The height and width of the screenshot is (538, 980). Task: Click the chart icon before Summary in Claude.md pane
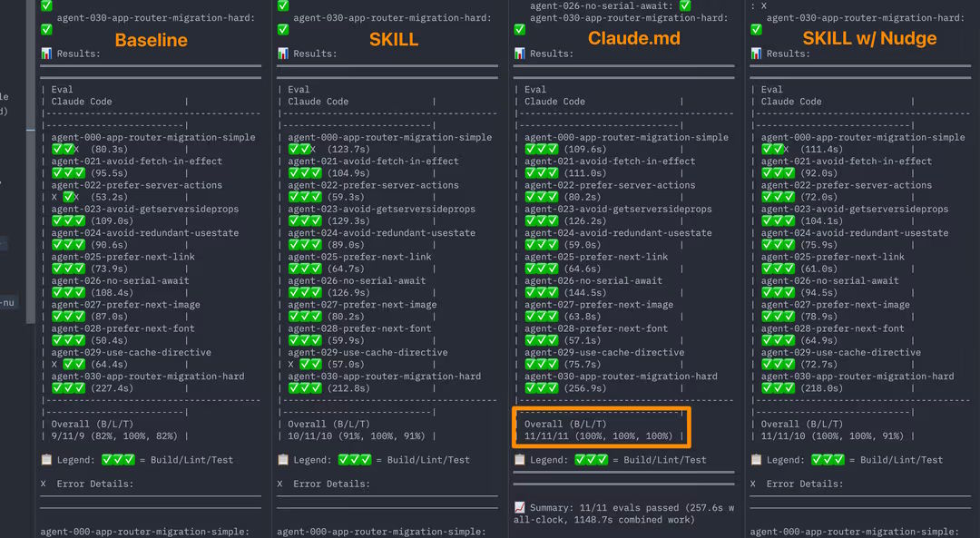tap(520, 508)
